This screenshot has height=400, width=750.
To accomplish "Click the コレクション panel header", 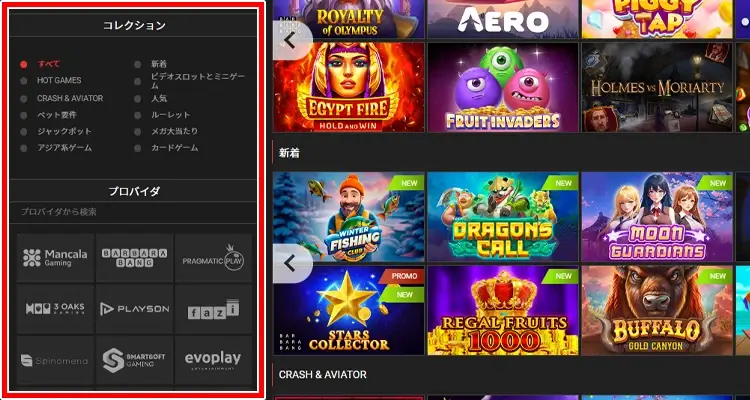I will click(x=134, y=25).
